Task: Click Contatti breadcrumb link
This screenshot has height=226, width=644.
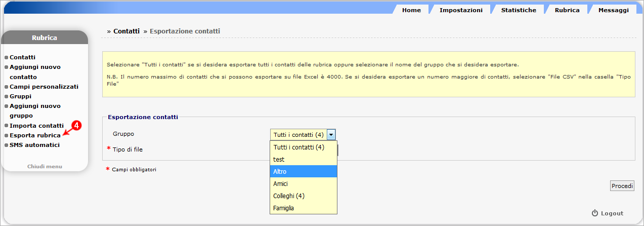Action: pos(126,31)
